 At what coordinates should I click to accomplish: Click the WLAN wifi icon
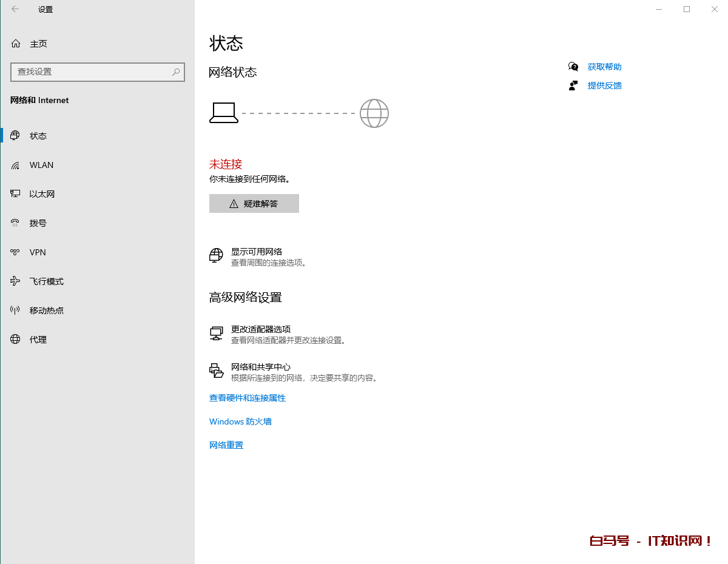(x=16, y=165)
